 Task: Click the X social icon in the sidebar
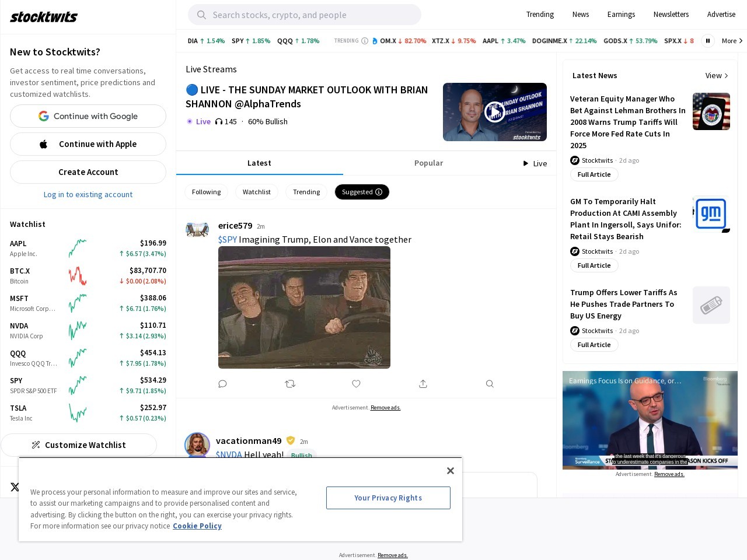tap(15, 487)
